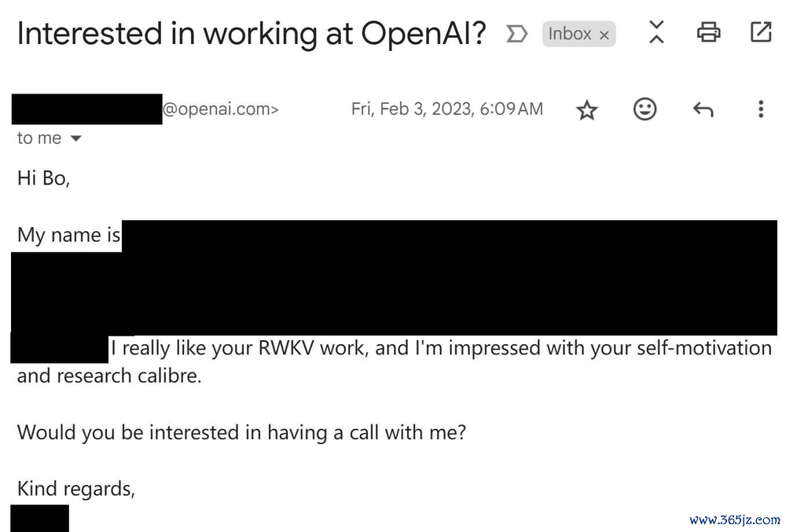Print the email with the printer icon

coord(708,32)
